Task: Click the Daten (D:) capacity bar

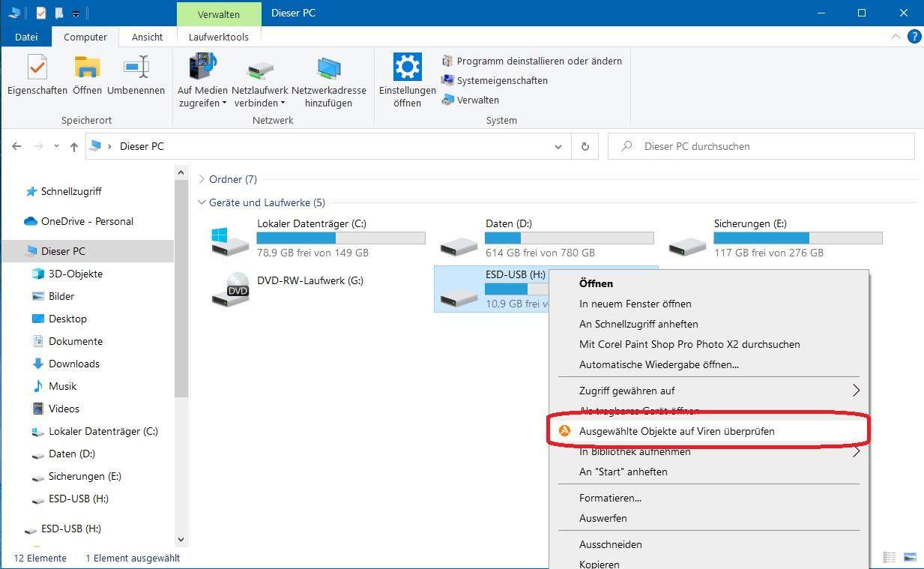Action: coord(570,238)
